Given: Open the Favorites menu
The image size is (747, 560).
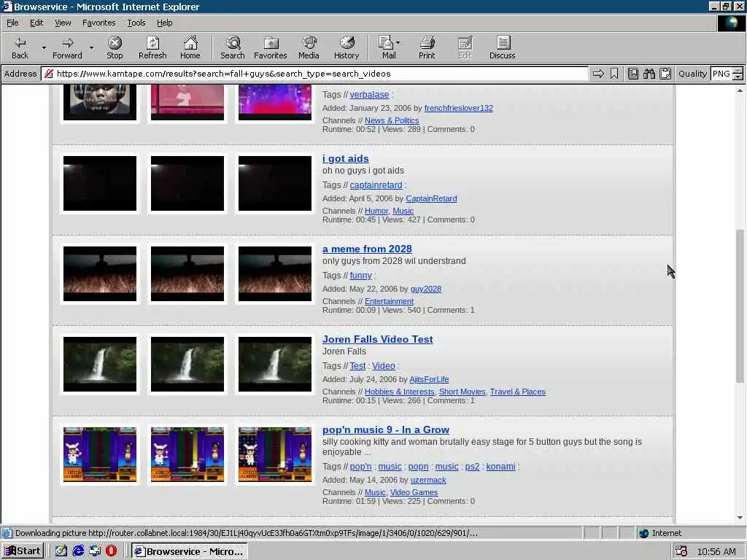Looking at the screenshot, I should [x=98, y=23].
